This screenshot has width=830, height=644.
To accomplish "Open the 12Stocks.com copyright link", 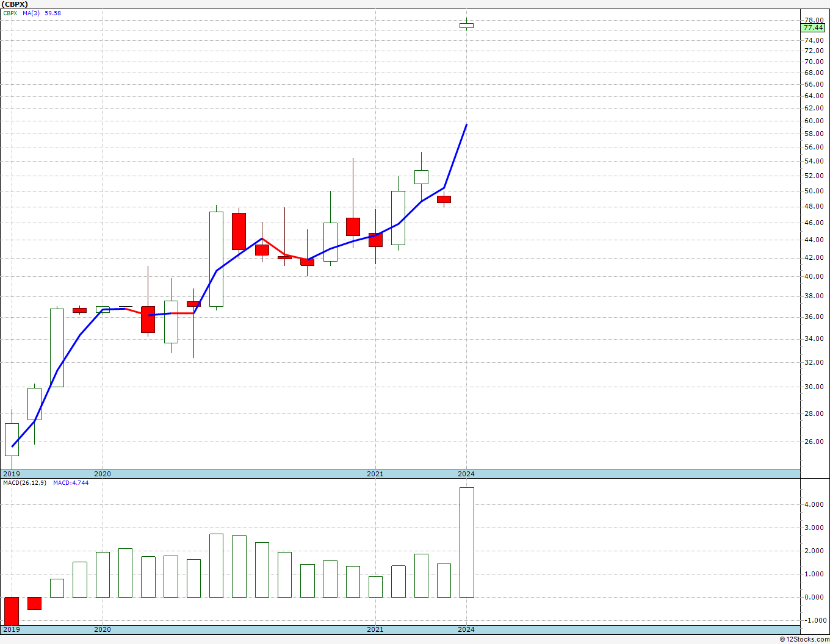I will [804, 639].
